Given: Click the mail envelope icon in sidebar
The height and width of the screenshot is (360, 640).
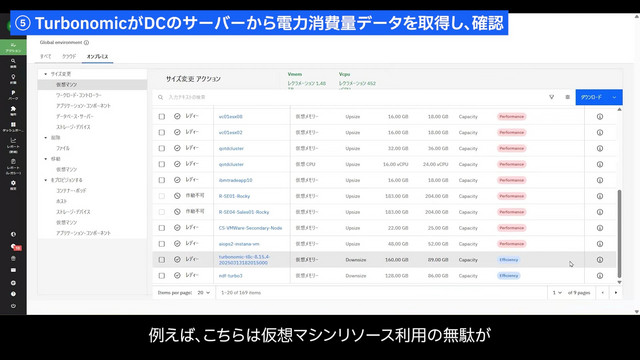Looking at the screenshot, I should [13, 270].
